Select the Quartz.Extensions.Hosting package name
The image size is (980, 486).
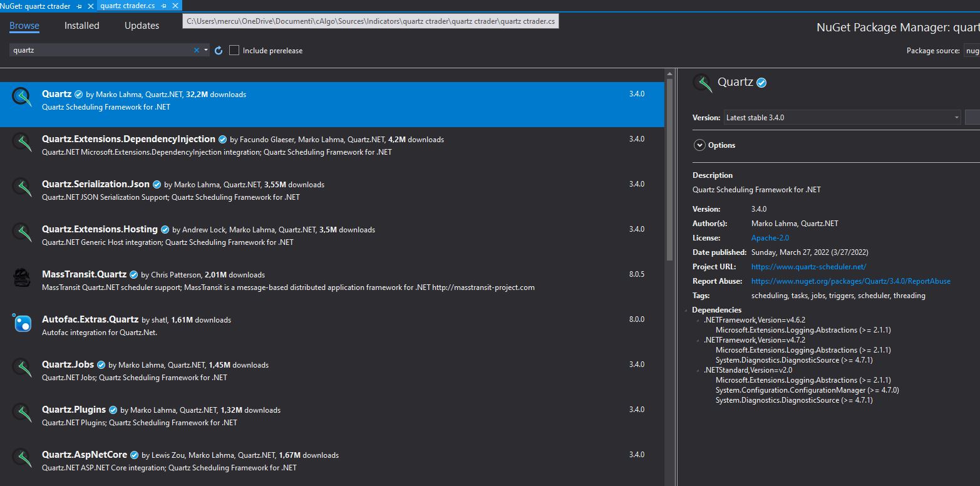[x=100, y=229]
